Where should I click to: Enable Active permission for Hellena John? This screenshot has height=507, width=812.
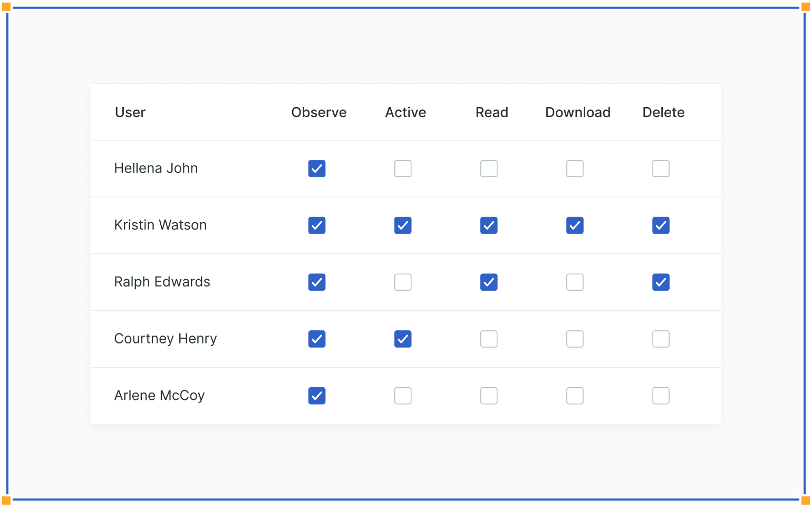403,169
